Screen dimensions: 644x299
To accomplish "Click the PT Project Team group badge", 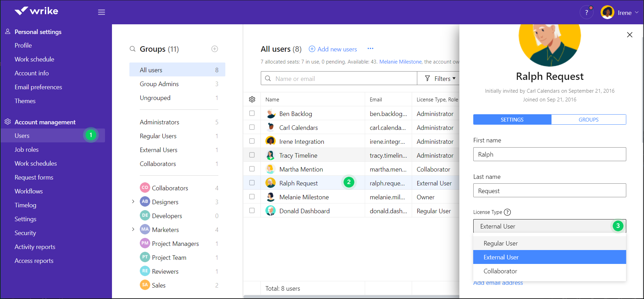I will (x=145, y=257).
